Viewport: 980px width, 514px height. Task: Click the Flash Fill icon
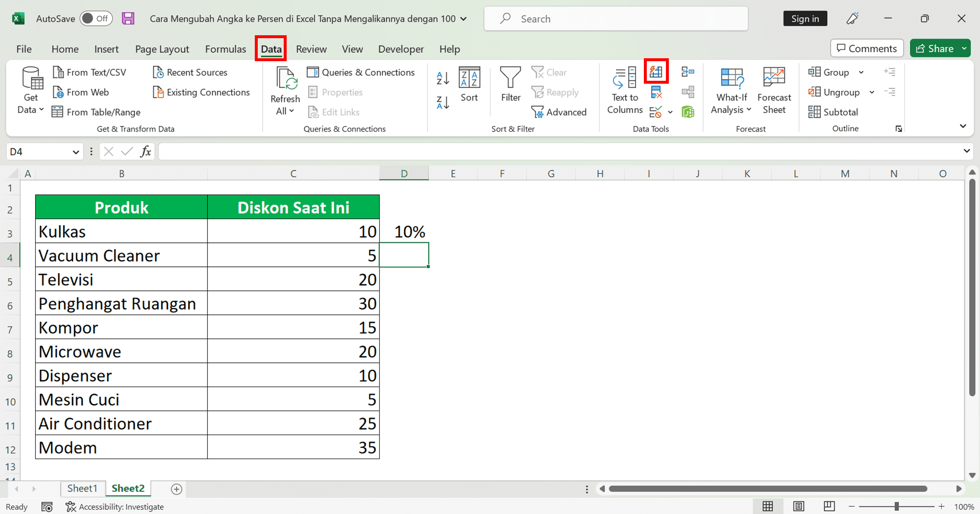(x=656, y=72)
